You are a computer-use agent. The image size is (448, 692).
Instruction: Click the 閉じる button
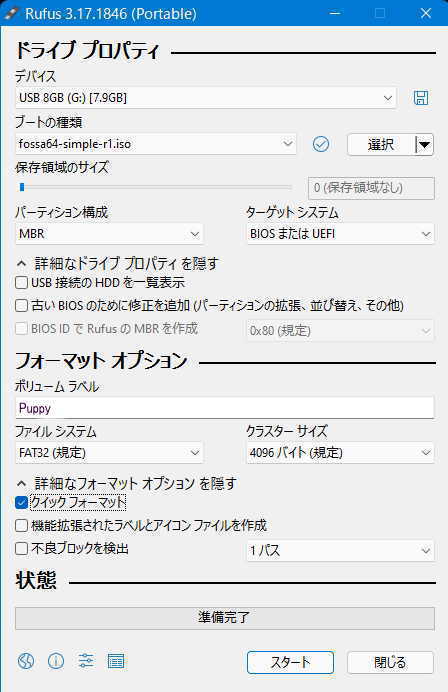coord(390,662)
